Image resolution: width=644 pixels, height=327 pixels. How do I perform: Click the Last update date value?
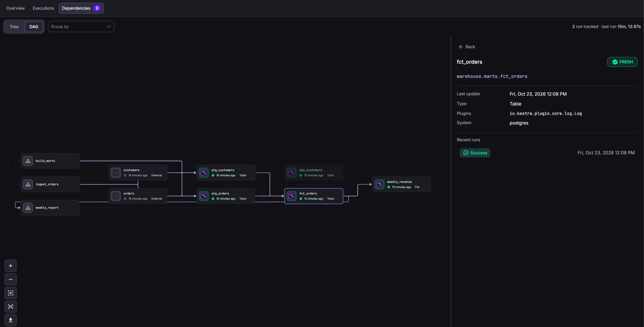(x=538, y=94)
